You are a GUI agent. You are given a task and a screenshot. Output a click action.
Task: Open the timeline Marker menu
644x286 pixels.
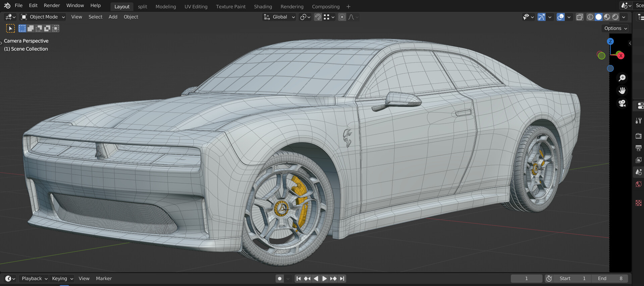(104, 279)
